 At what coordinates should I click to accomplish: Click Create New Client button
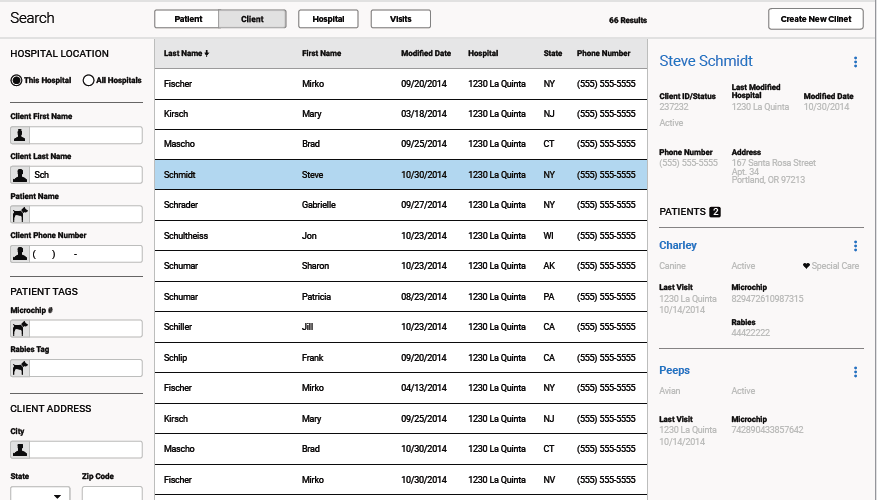[815, 19]
